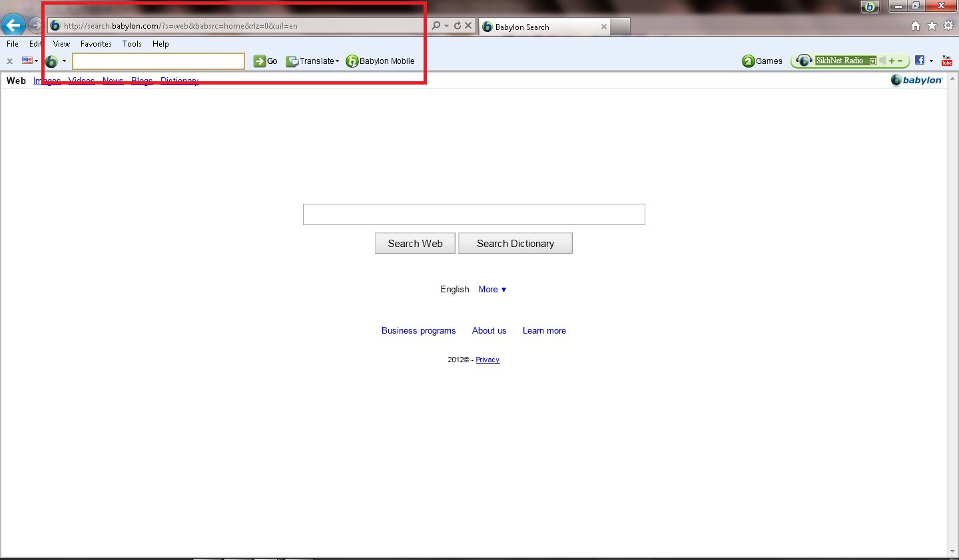The width and height of the screenshot is (959, 560).
Task: Click the Babylon globe logo in the toolbar
Action: coord(51,61)
